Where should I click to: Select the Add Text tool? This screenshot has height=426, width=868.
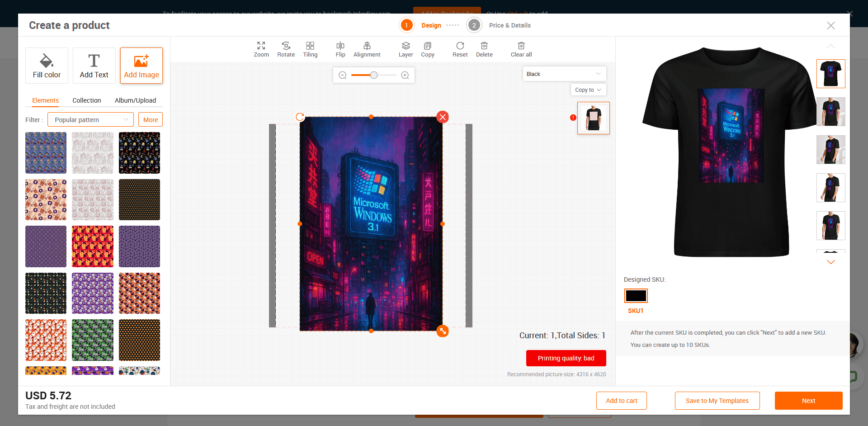coord(94,66)
